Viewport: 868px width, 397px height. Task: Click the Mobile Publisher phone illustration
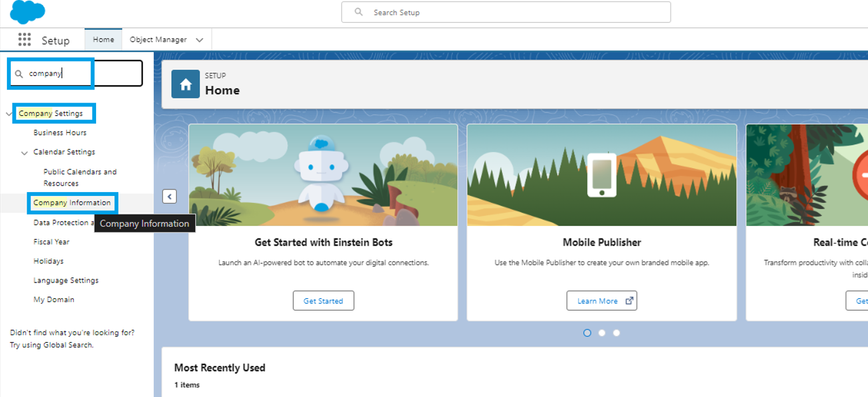pos(602,175)
